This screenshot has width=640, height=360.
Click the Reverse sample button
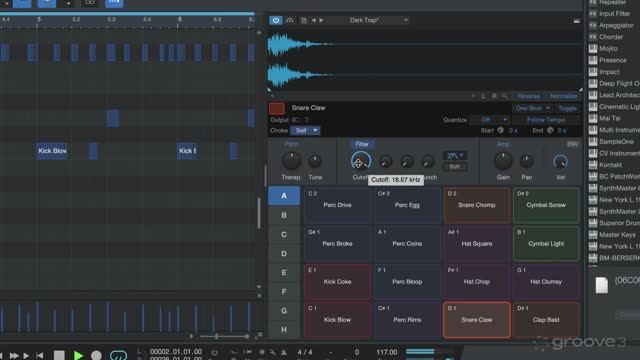click(x=528, y=96)
